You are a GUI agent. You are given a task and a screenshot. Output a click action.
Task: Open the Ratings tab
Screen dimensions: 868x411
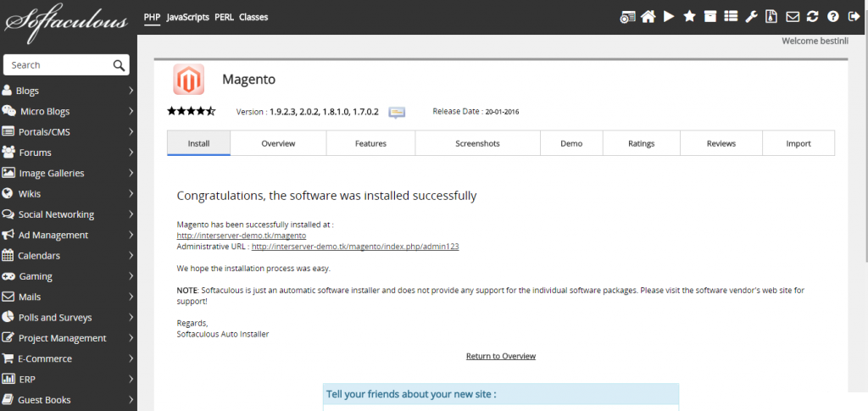pos(642,143)
